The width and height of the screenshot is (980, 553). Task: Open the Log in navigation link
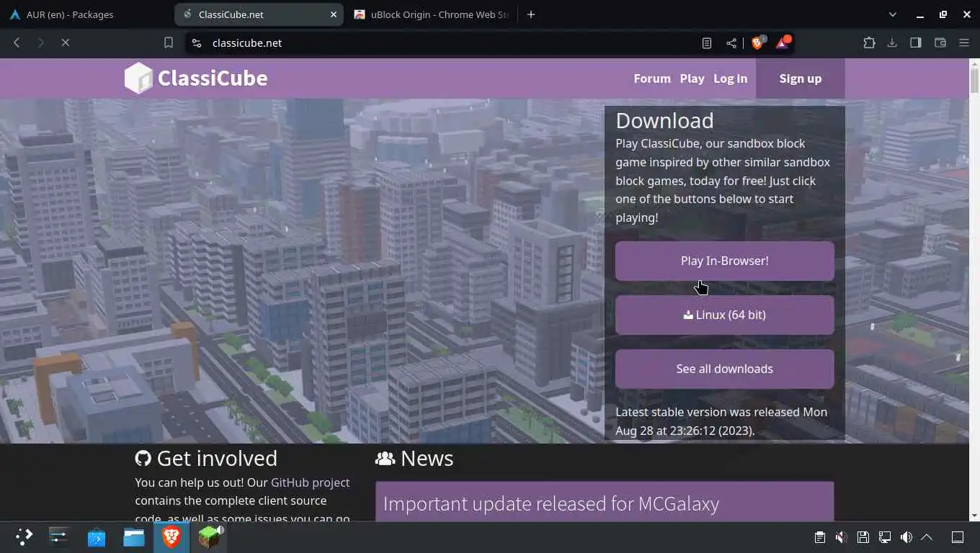click(x=730, y=78)
